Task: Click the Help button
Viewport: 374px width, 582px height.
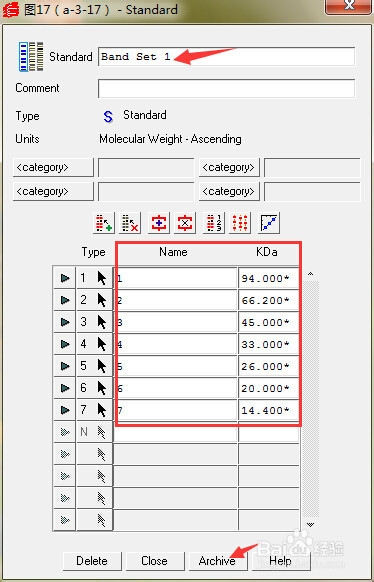Action: click(x=281, y=560)
